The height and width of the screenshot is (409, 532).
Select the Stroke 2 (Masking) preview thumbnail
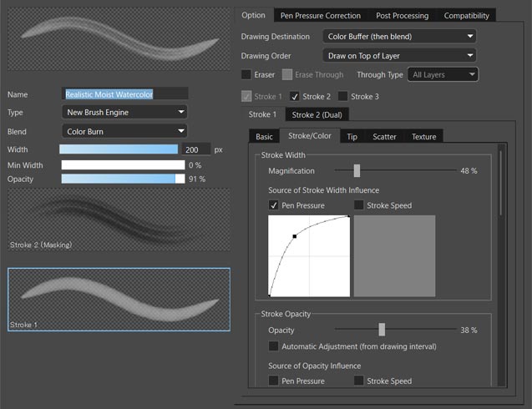pyautogui.click(x=119, y=220)
